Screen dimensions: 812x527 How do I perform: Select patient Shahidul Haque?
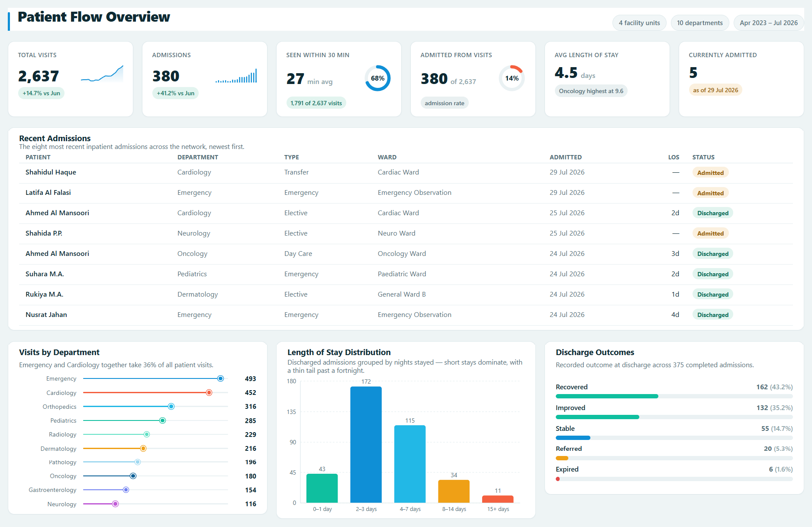point(51,172)
